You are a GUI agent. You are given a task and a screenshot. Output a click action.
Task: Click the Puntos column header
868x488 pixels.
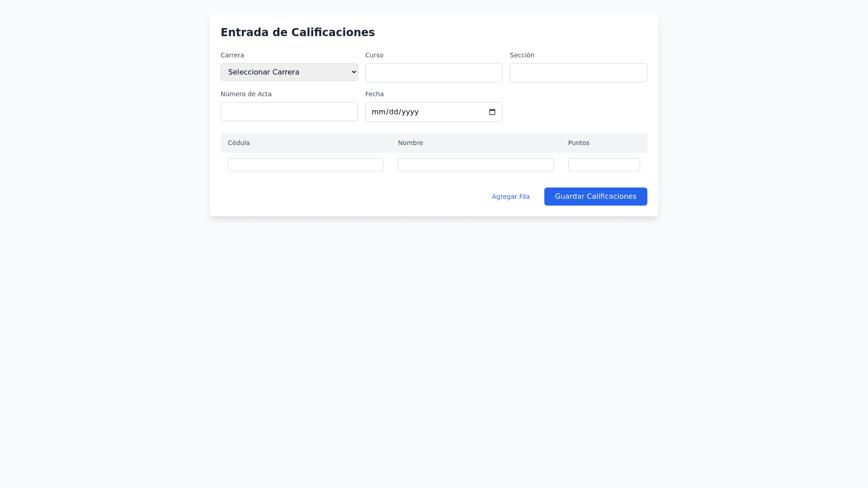579,143
